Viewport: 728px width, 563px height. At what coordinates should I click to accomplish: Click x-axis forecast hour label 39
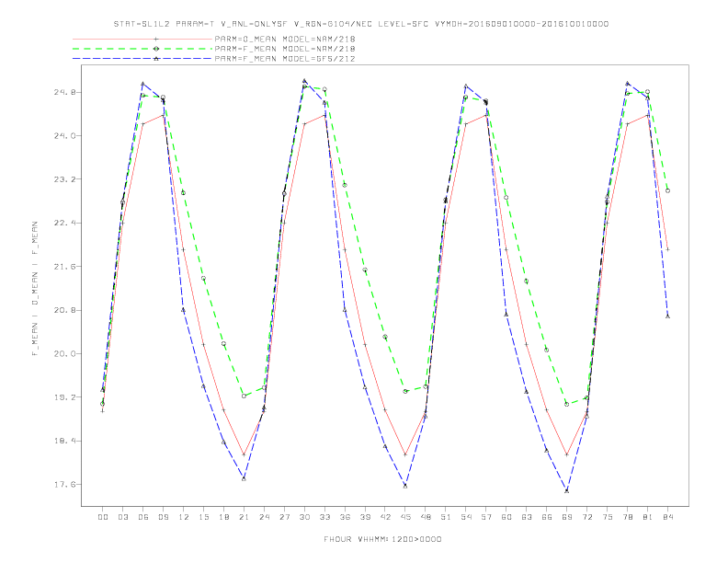coord(366,517)
